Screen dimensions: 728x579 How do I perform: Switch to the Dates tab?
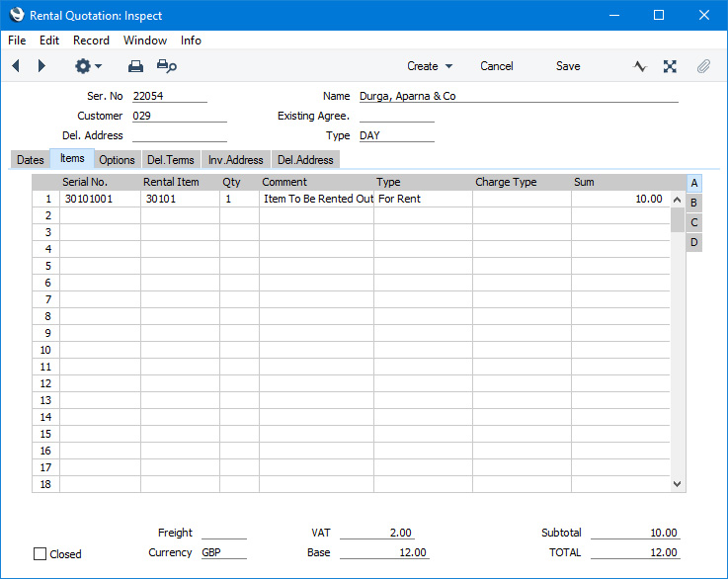point(31,160)
